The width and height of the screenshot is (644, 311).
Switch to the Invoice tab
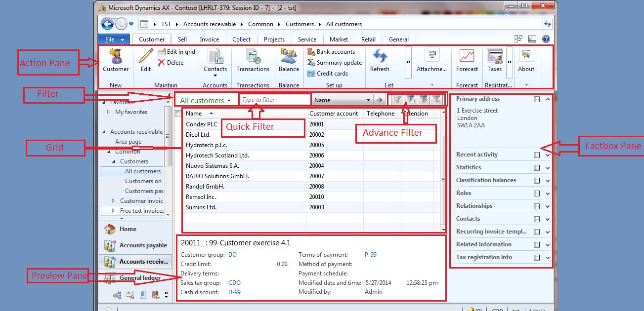click(x=210, y=39)
